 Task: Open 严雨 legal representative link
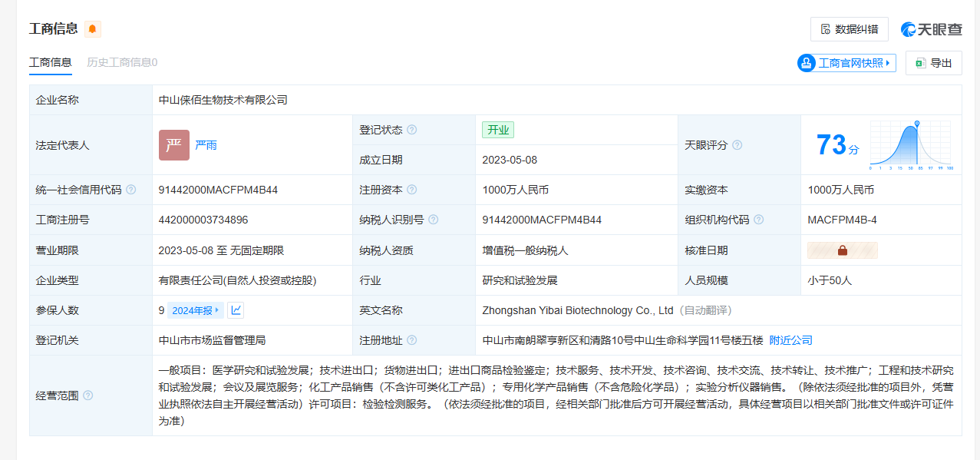pyautogui.click(x=206, y=145)
